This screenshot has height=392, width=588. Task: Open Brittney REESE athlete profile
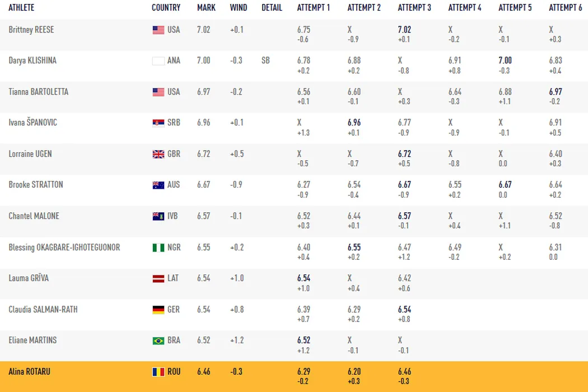tap(31, 30)
